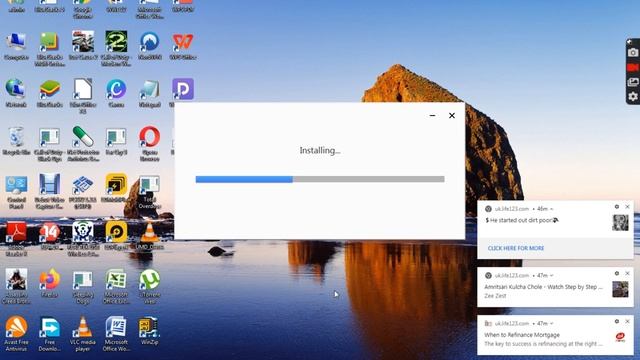Open the Adobe Reader shortcut

tap(16, 232)
